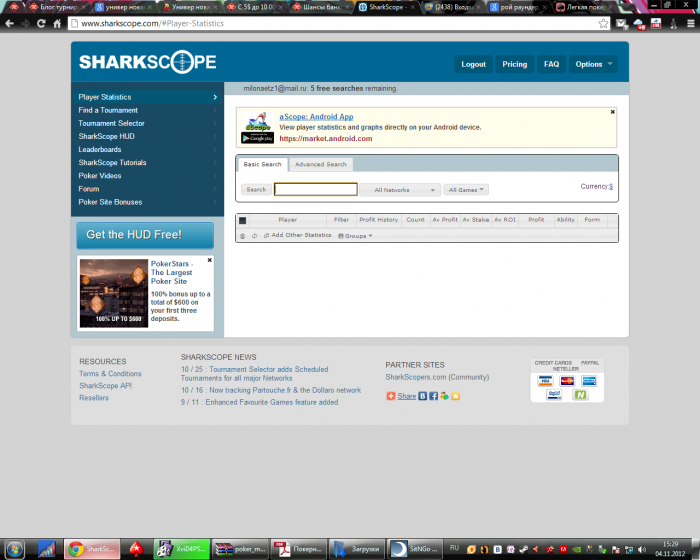Open the Options dropdown menu
The height and width of the screenshot is (560, 700).
point(593,64)
